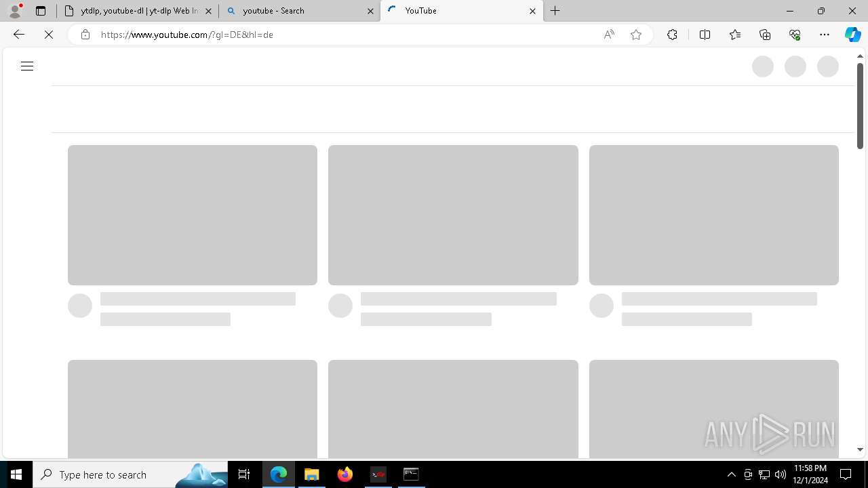868x488 pixels.
Task: Close the youtube - Search tab
Action: click(x=370, y=11)
